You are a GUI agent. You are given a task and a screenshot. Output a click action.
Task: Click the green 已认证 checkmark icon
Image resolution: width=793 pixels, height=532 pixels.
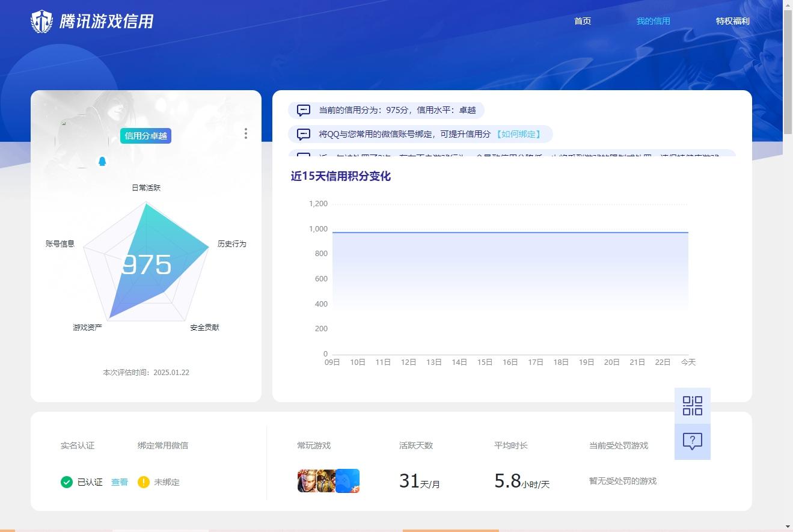(x=67, y=482)
